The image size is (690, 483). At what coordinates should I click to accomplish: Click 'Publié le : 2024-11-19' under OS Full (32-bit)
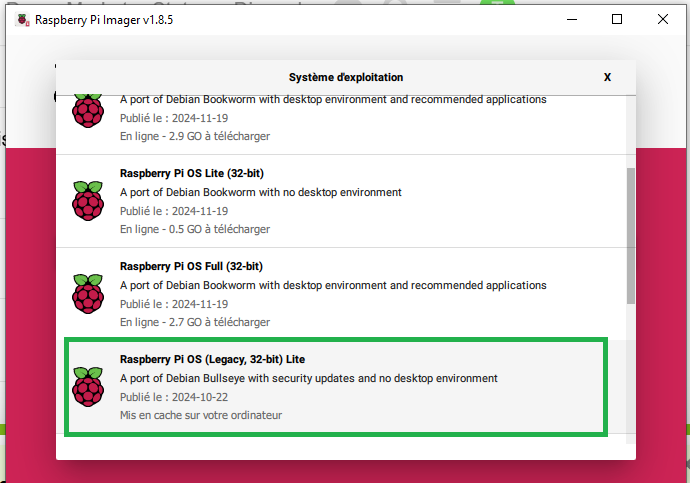pos(174,304)
